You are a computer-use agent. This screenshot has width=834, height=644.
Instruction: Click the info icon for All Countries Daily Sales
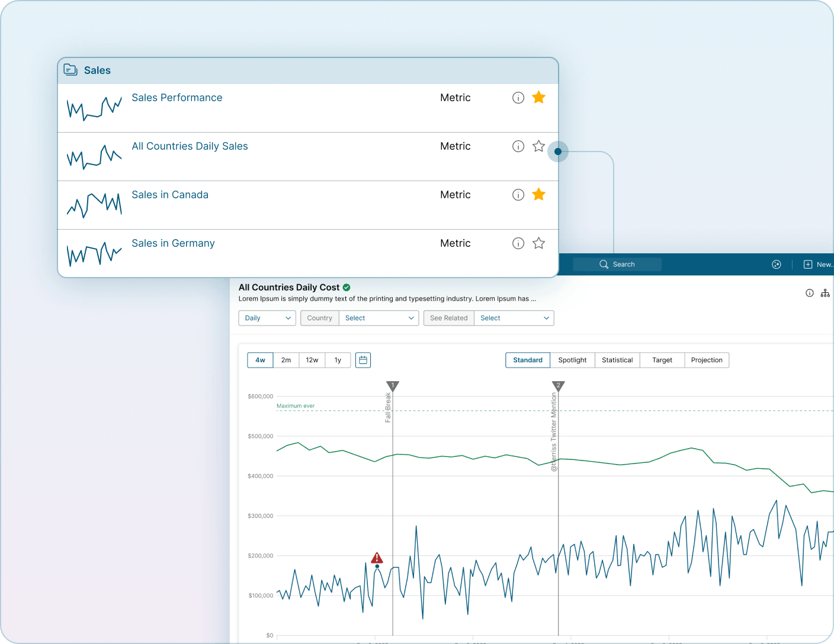(x=518, y=146)
